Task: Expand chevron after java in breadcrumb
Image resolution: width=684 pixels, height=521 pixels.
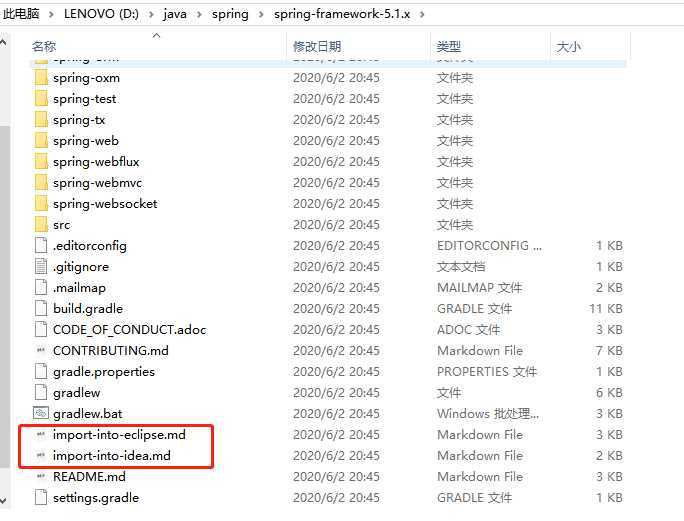Action: click(x=199, y=14)
